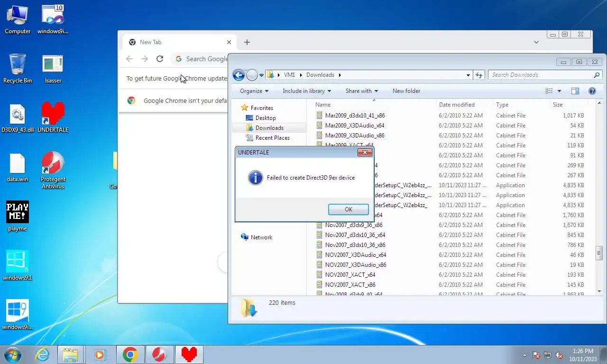Open the network tray icon
Viewport: 607px width, 364px height.
[548, 355]
